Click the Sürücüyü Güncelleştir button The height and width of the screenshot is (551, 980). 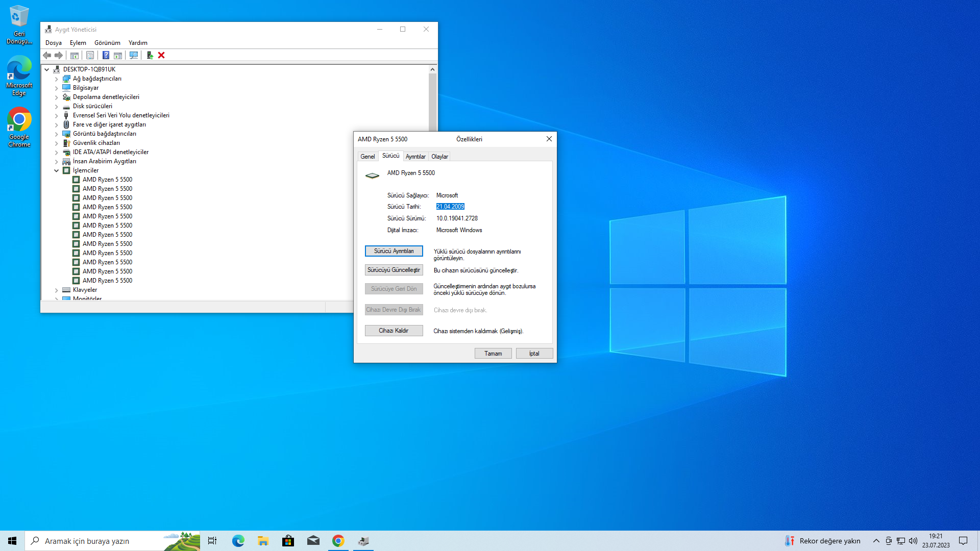point(394,270)
